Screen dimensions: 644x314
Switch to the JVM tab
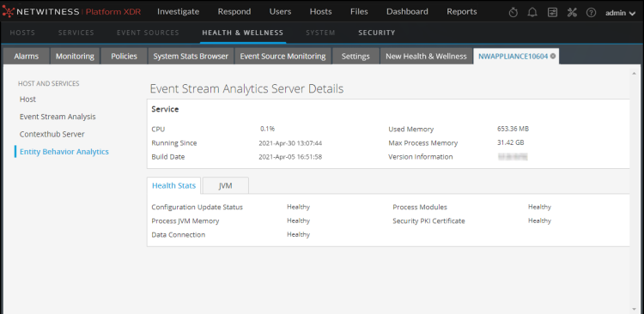click(226, 185)
